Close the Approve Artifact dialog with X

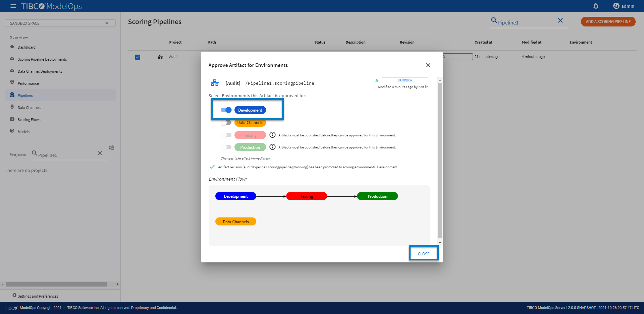[x=428, y=65]
